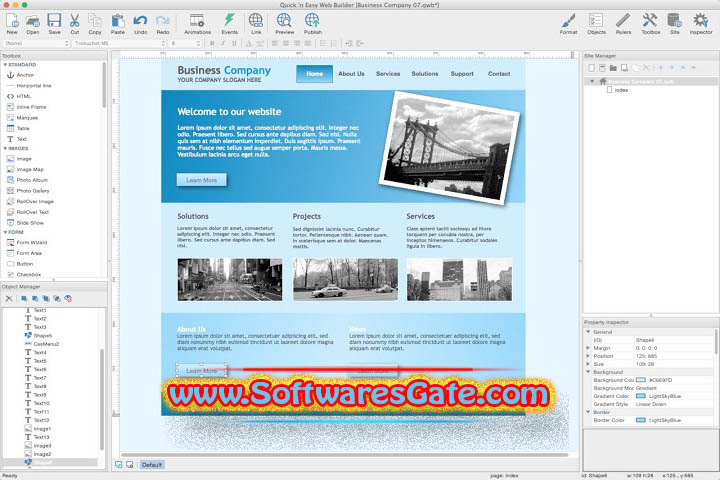720x480 pixels.
Task: Expand the Position property row
Action: (588, 356)
